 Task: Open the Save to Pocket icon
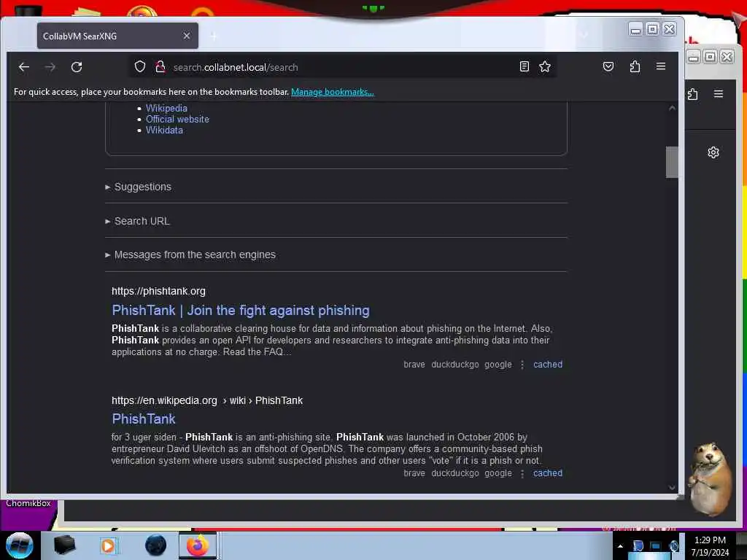pos(608,66)
